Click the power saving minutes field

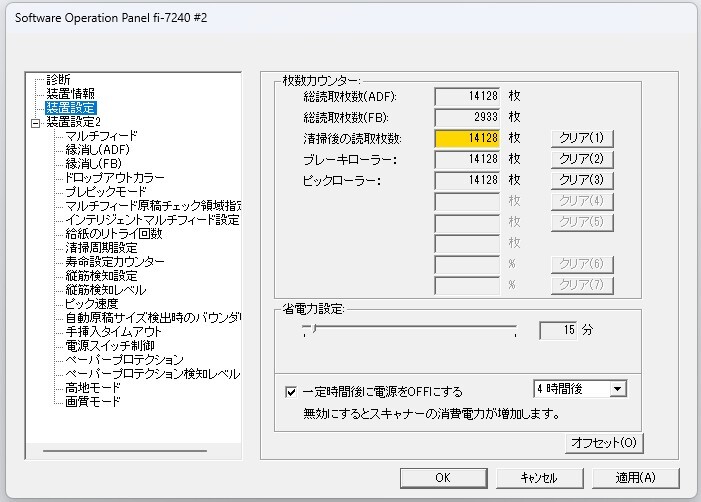click(x=560, y=330)
